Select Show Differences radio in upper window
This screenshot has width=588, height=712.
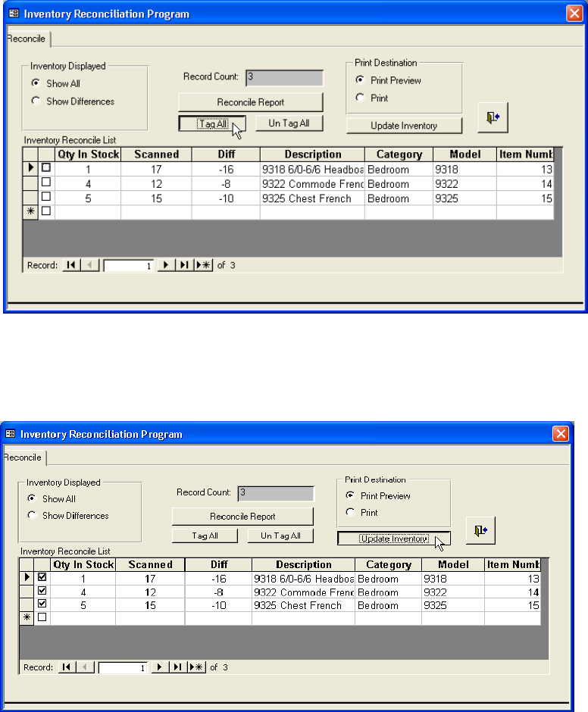point(36,101)
